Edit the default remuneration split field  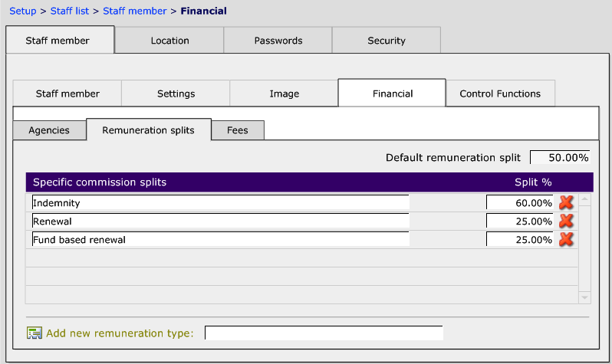click(559, 158)
